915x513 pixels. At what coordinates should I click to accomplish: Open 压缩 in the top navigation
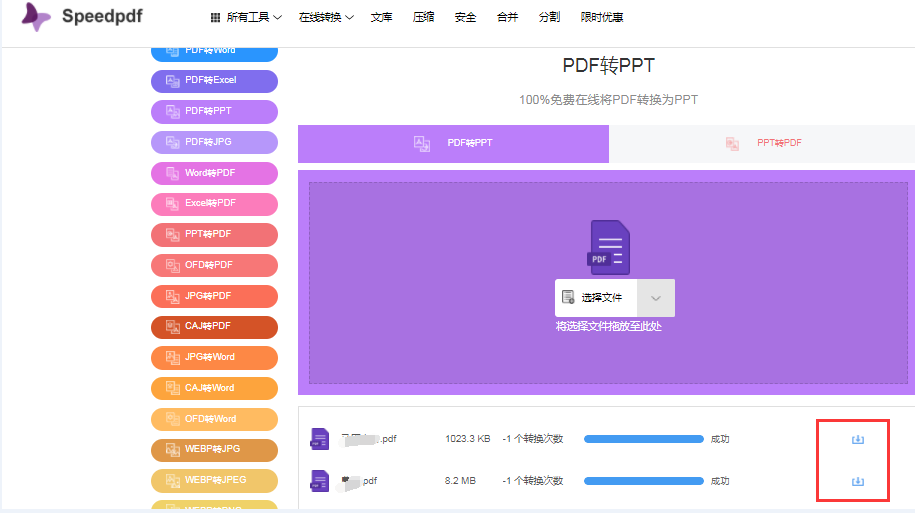[423, 17]
